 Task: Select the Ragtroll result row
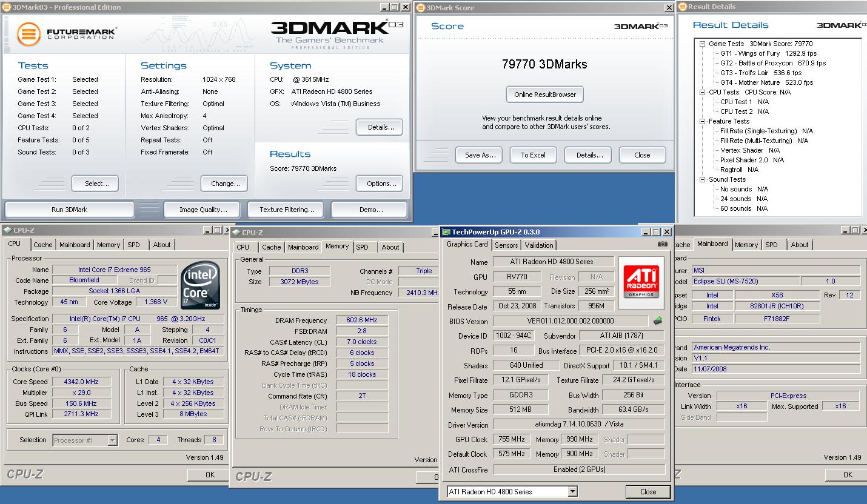coord(739,170)
